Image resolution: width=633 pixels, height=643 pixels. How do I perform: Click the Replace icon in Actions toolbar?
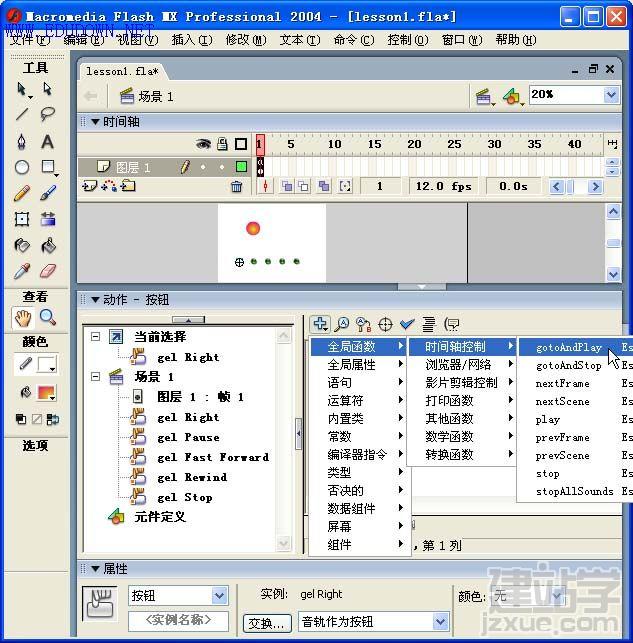tap(364, 324)
